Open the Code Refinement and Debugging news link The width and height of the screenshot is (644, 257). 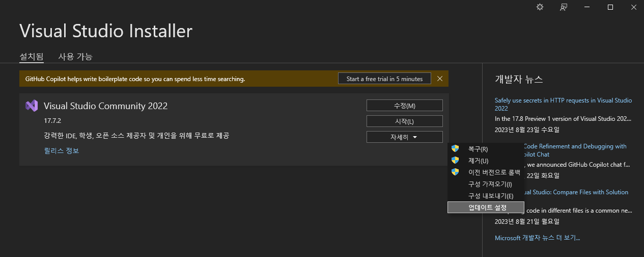tap(575, 150)
